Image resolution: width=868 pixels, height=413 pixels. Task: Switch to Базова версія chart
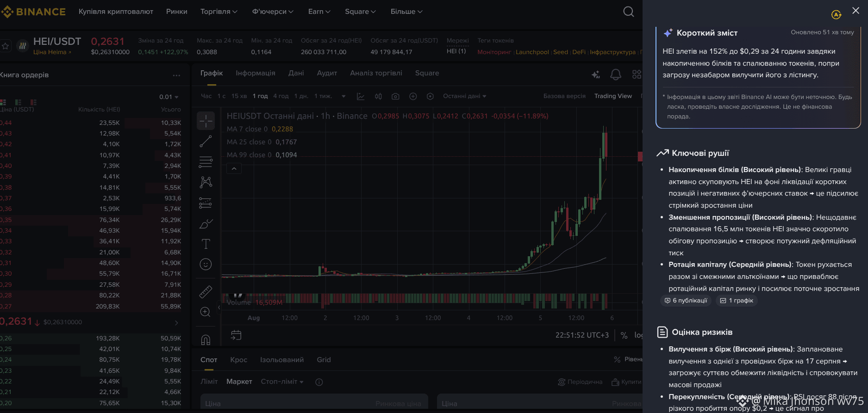tap(564, 96)
